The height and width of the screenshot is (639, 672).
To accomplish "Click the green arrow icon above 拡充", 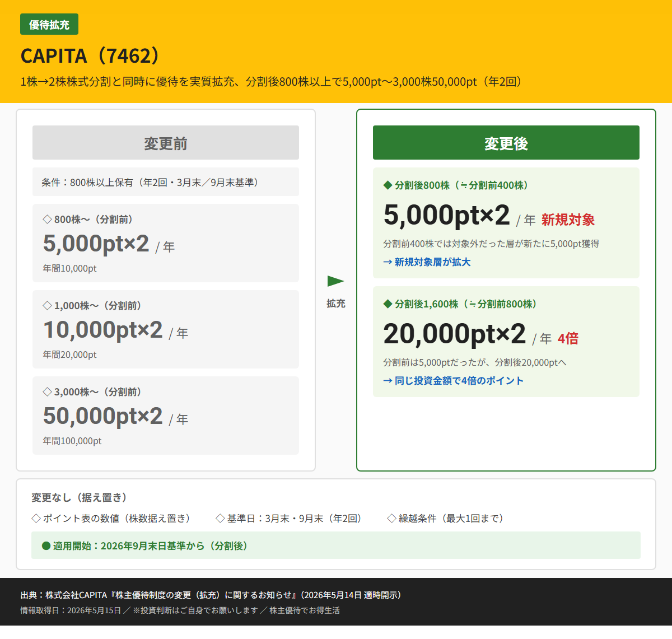I will (x=335, y=281).
